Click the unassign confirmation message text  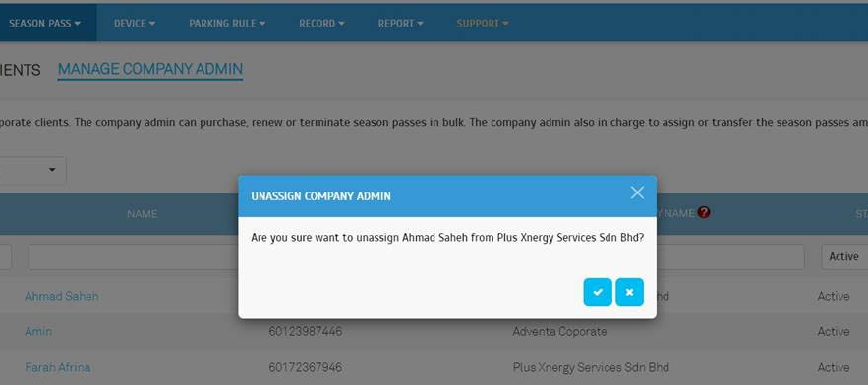[447, 238]
